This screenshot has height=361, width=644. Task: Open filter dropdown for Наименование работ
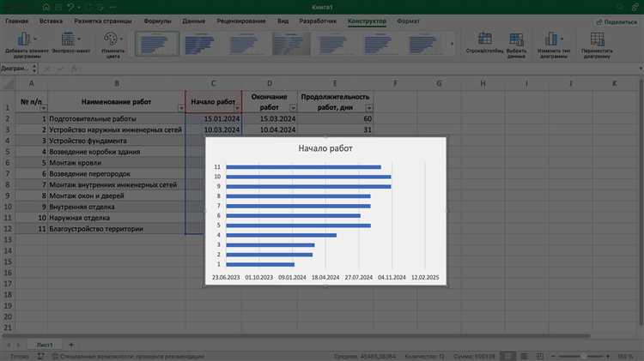pyautogui.click(x=181, y=108)
